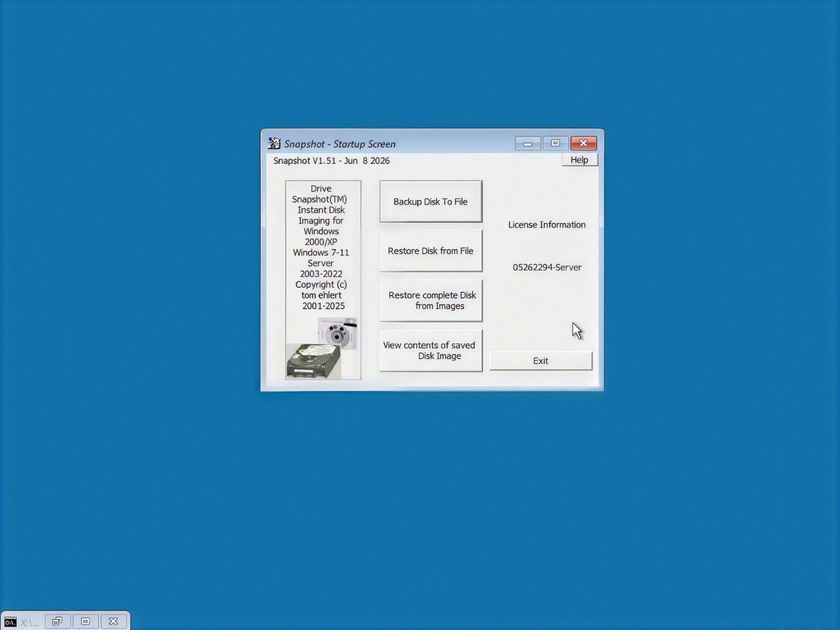Minimize the Snapshot Startup Screen window
Image resolution: width=840 pixels, height=630 pixels.
coord(528,143)
